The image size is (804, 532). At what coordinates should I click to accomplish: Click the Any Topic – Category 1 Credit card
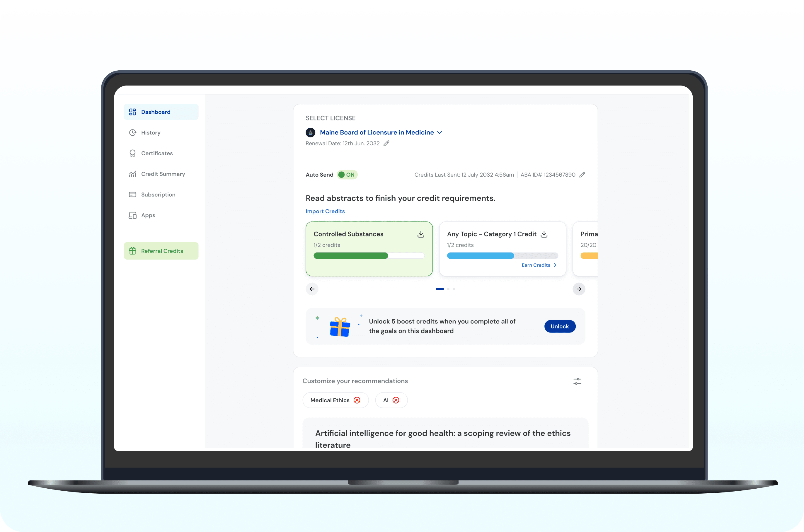pyautogui.click(x=502, y=249)
